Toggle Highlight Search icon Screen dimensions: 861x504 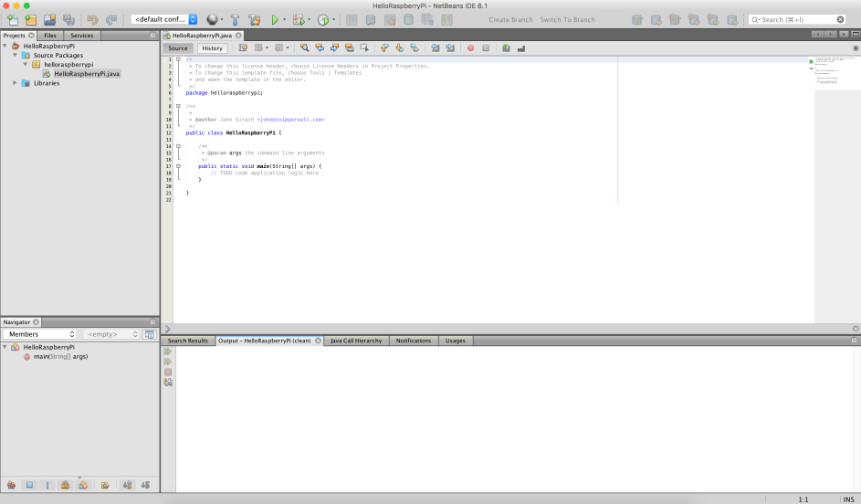(349, 48)
